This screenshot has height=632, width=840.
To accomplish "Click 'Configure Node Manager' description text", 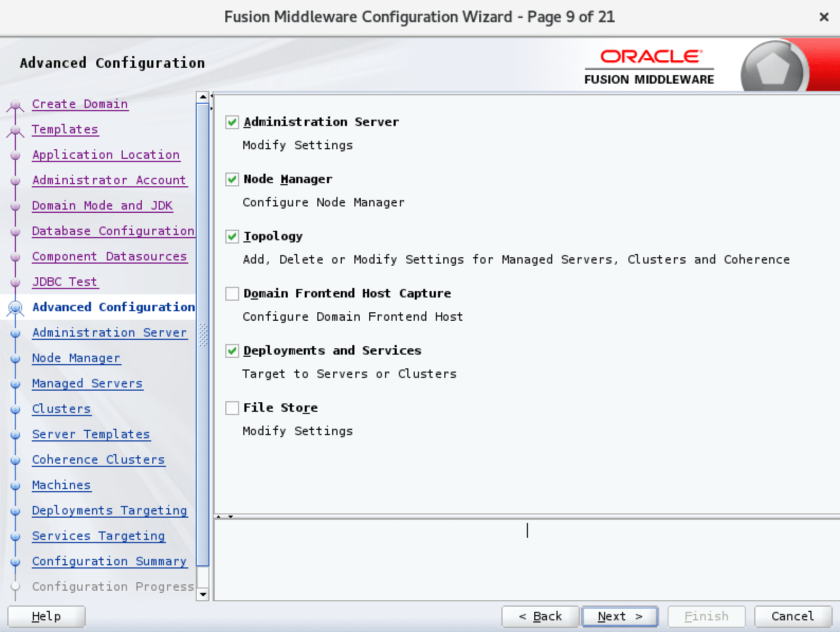I will [324, 203].
